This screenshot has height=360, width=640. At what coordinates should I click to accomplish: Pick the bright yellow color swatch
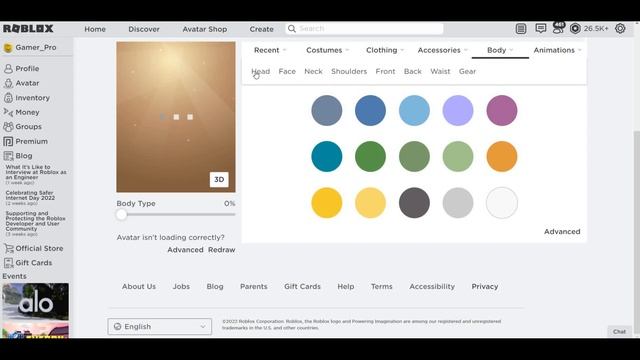click(327, 203)
